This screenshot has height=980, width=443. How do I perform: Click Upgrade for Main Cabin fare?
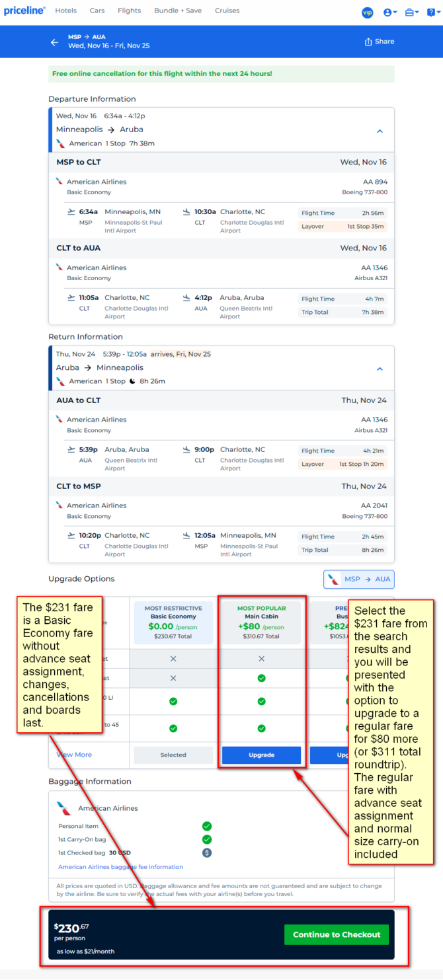tap(261, 755)
